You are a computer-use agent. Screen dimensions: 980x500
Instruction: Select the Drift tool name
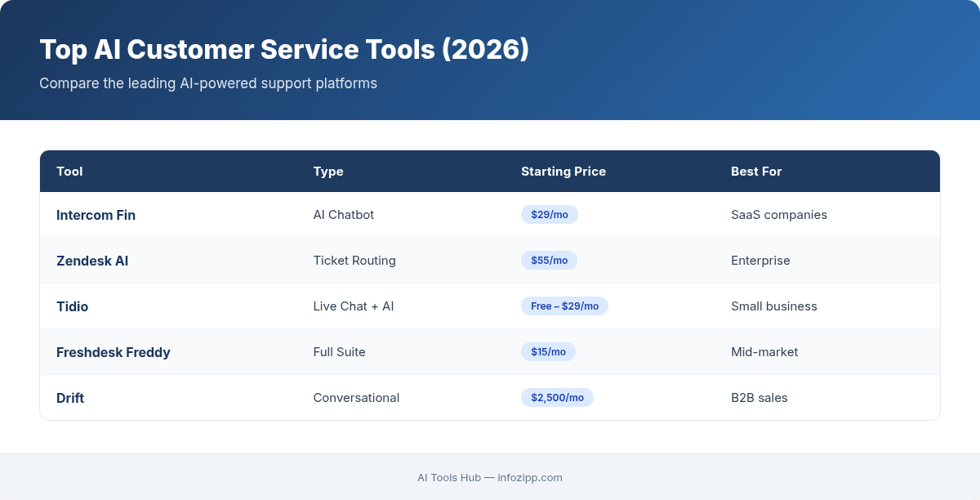tap(70, 398)
